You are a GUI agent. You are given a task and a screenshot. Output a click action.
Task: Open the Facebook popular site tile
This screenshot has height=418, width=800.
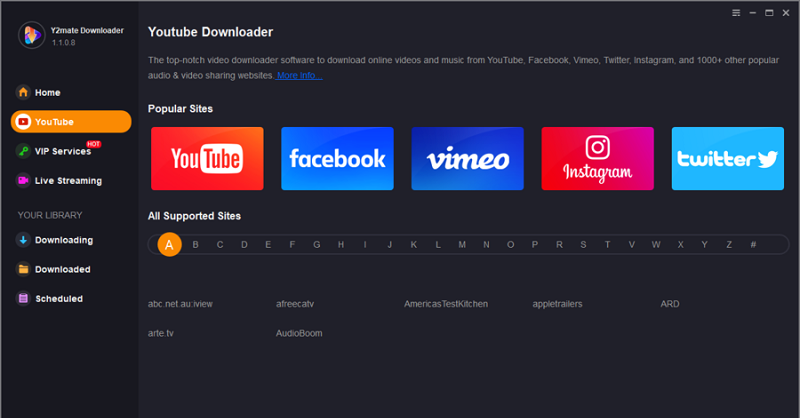tap(337, 159)
